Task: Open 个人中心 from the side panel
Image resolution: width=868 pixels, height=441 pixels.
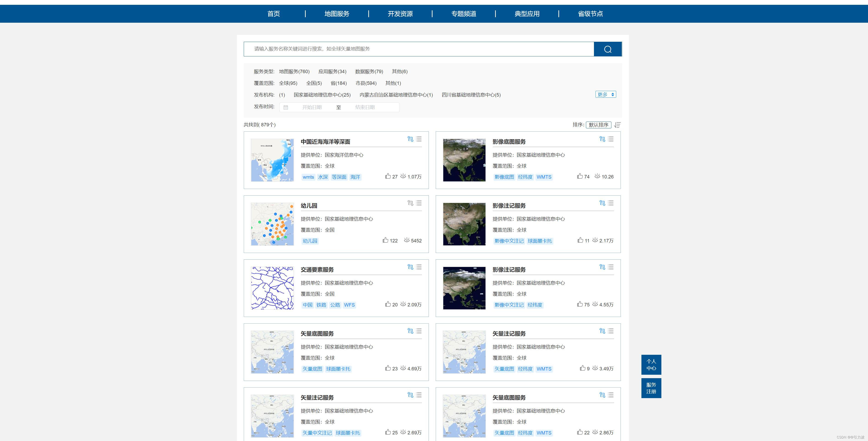Action: point(651,365)
